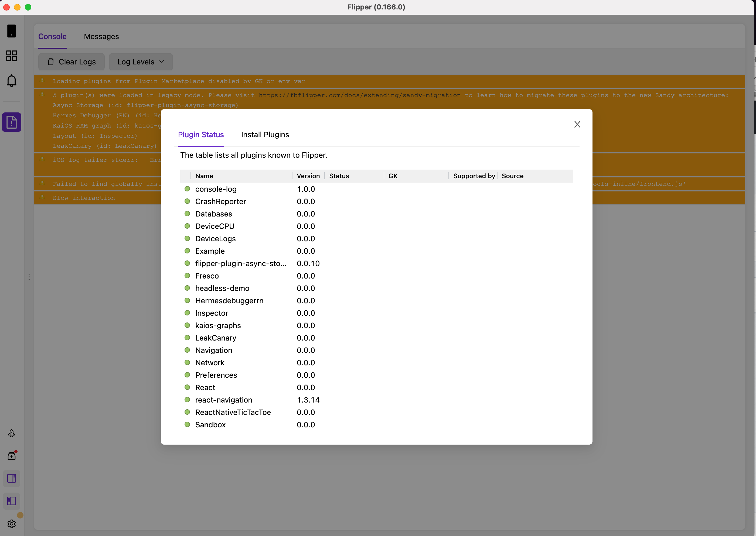756x536 pixels.
Task: Toggle the left sidebar panel icon
Action: click(x=12, y=501)
